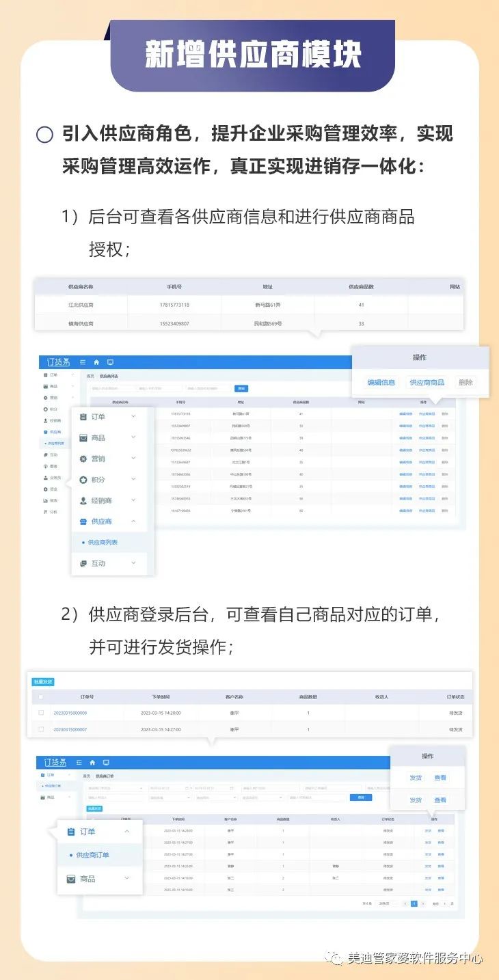Click the 商品 icon in enlarged supplier menu
The image size is (499, 980).
coord(83,437)
